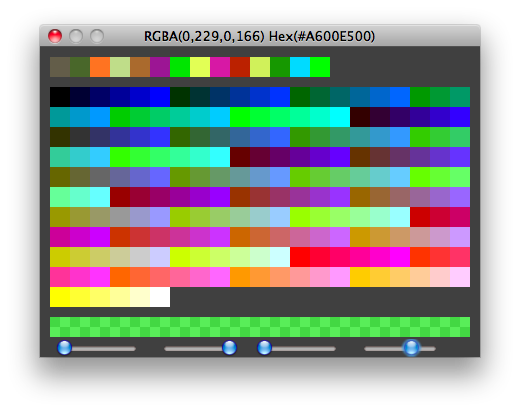Select the pure white palette swatch
The width and height of the screenshot is (520, 412).
(160, 297)
